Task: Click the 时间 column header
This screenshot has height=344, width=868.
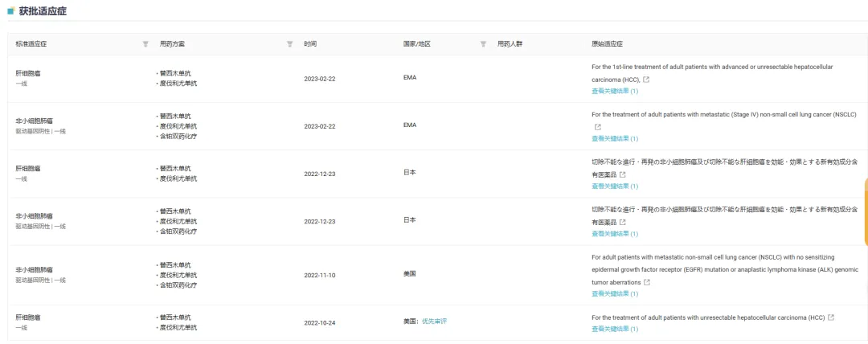Action: [x=310, y=43]
